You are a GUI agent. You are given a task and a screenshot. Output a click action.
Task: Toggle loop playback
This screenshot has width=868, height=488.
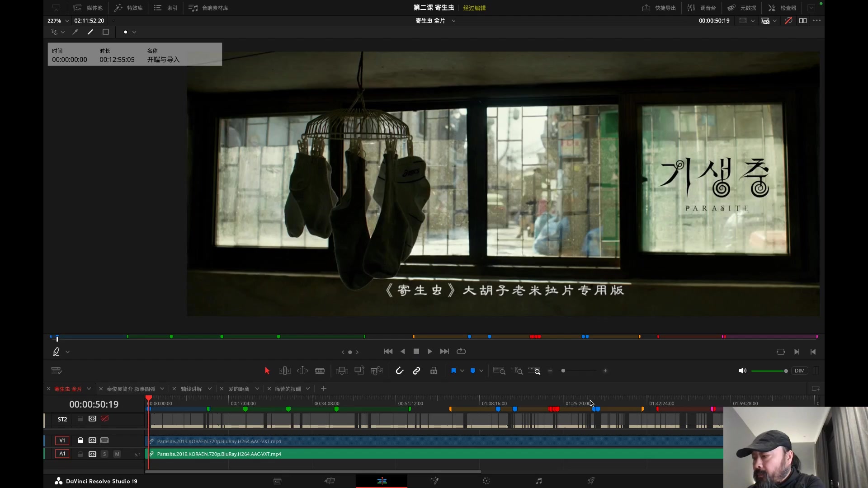coord(461,352)
